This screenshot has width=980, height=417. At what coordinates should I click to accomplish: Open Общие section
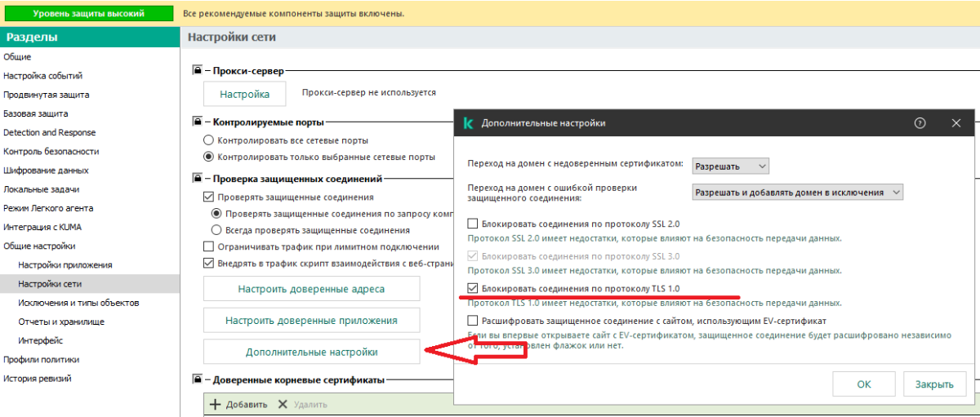tap(17, 57)
